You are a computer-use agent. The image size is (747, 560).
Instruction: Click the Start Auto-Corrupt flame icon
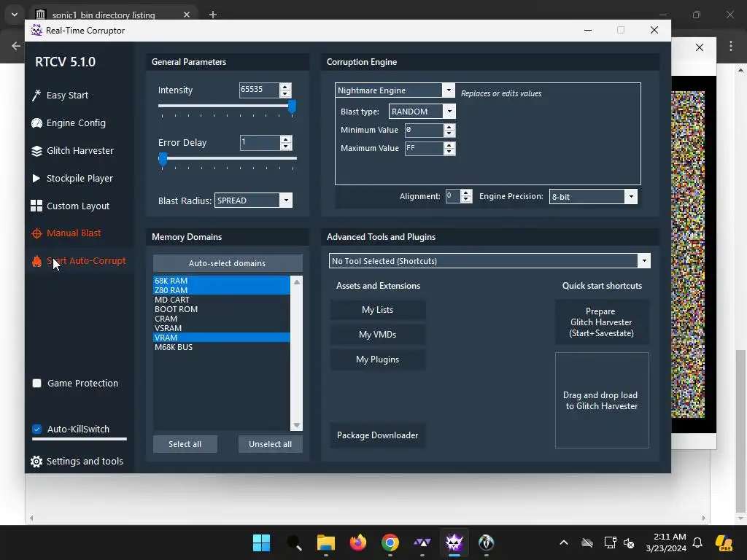[x=36, y=261]
